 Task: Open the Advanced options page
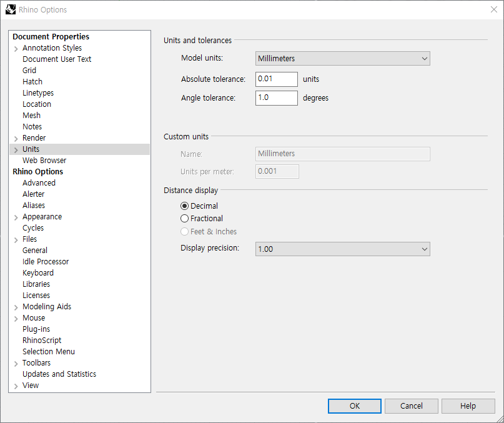[x=39, y=183]
